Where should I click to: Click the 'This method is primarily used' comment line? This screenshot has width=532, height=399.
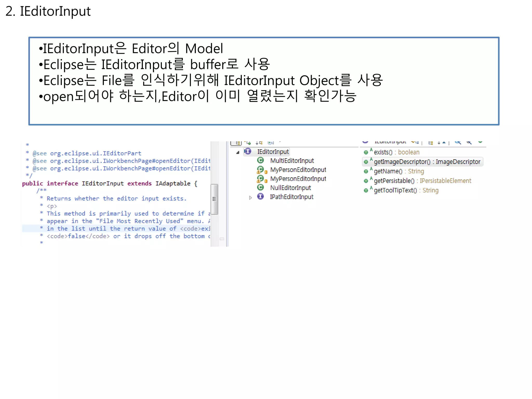coord(125,214)
